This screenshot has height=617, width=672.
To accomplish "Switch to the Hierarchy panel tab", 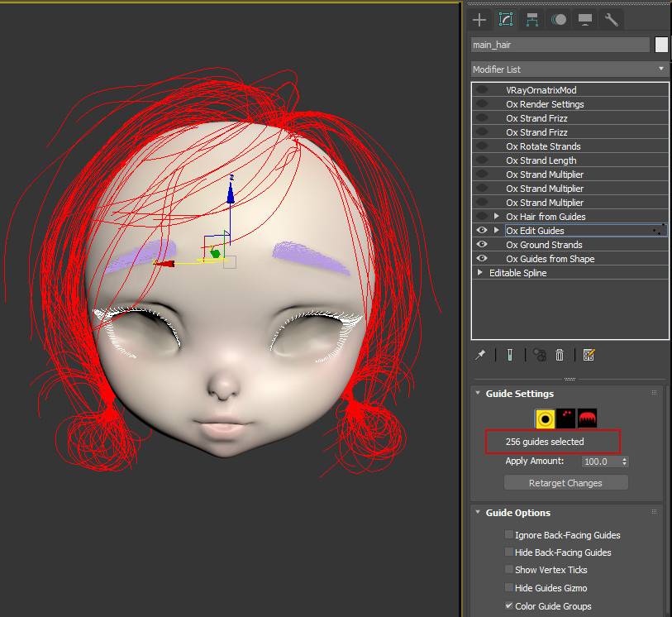I will click(x=532, y=20).
